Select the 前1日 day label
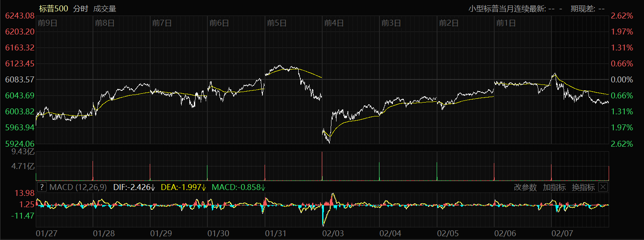The image size is (644, 240). coord(506,23)
